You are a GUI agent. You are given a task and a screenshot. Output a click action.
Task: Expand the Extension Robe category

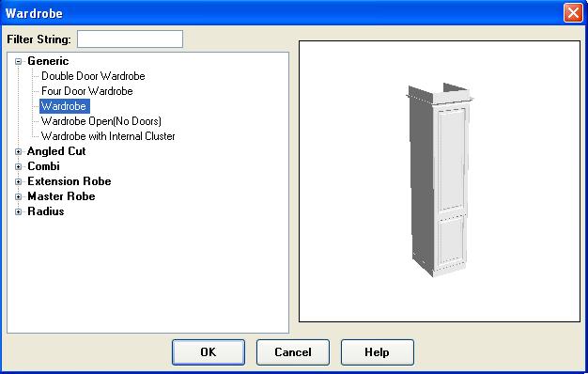pyautogui.click(x=18, y=181)
